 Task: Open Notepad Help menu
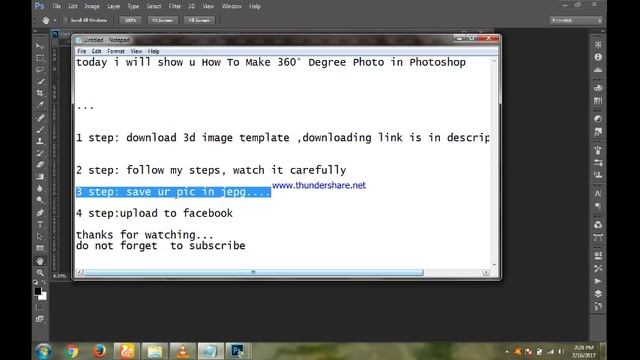click(x=153, y=51)
